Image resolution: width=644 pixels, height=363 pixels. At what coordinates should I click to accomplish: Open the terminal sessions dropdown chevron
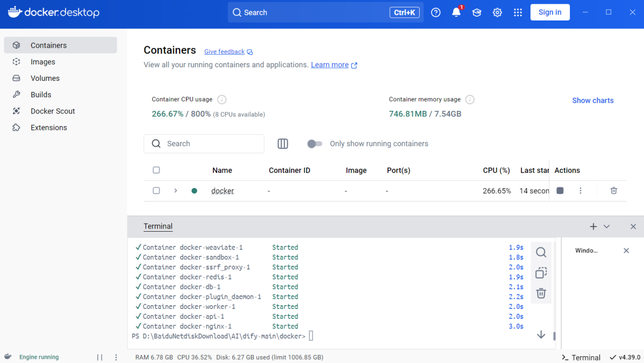[607, 226]
